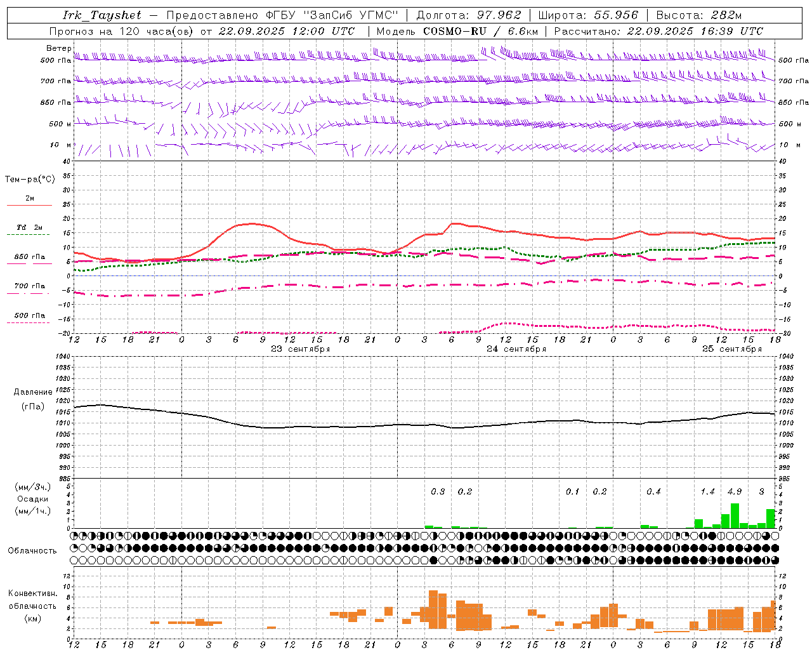
Task: Click the 'Осадки' precipitation label
Action: pyautogui.click(x=32, y=499)
